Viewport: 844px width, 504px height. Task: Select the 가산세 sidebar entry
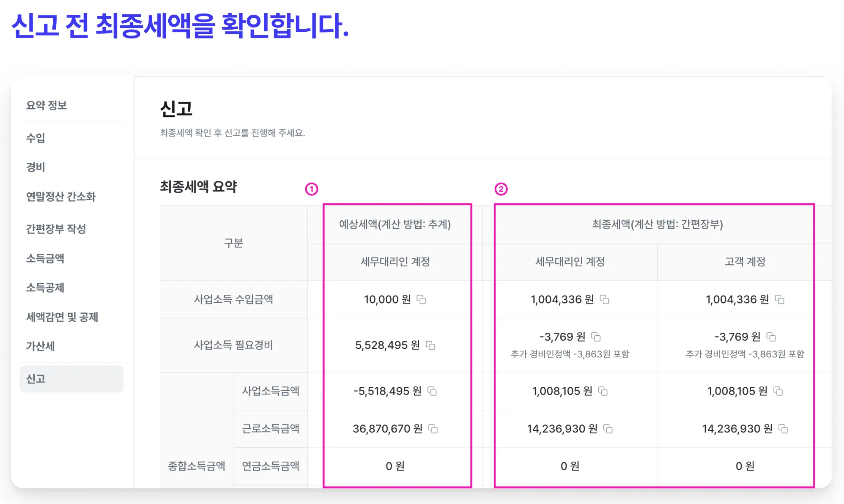point(41,346)
